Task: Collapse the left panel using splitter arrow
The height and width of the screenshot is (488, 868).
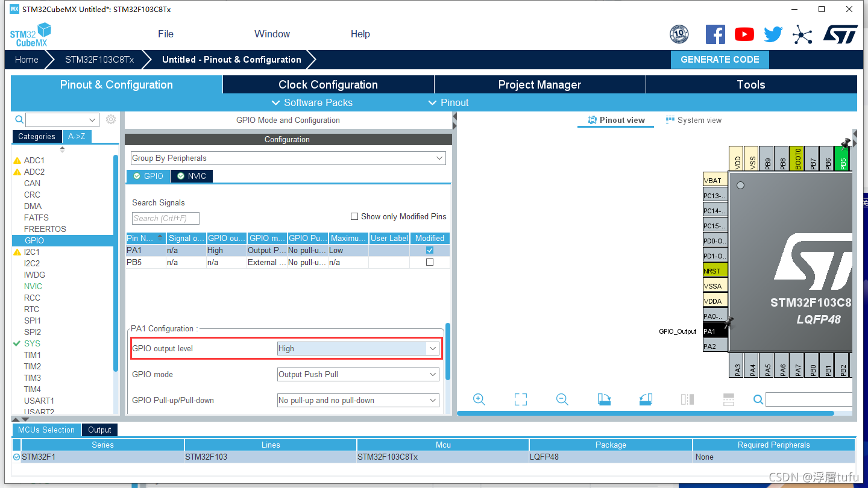Action: point(454,116)
